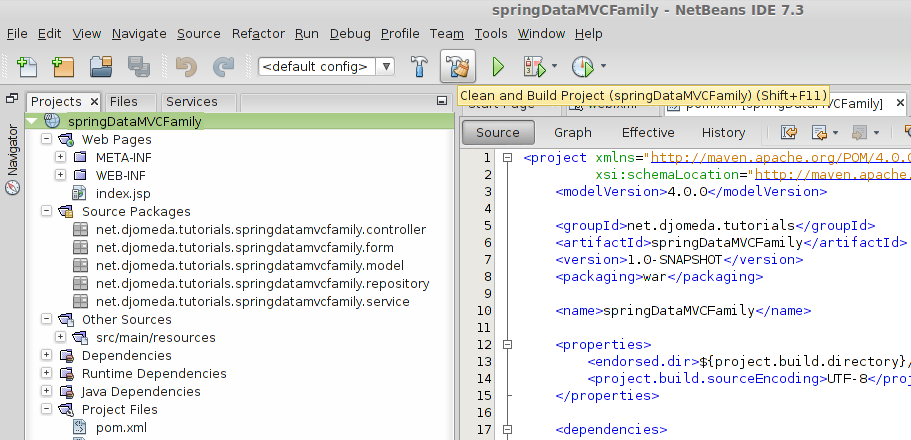Click the Undo arrow icon
911x440 pixels.
tap(186, 66)
